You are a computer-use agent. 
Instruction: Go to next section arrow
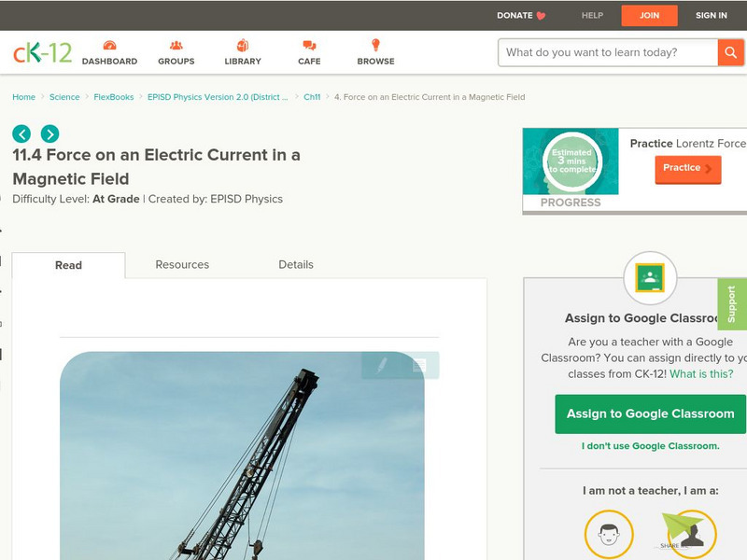[x=50, y=133]
